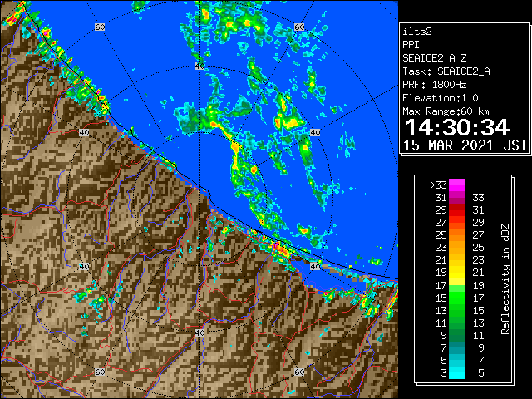Select the 'Task: SEAICE2_A' line

click(x=446, y=71)
